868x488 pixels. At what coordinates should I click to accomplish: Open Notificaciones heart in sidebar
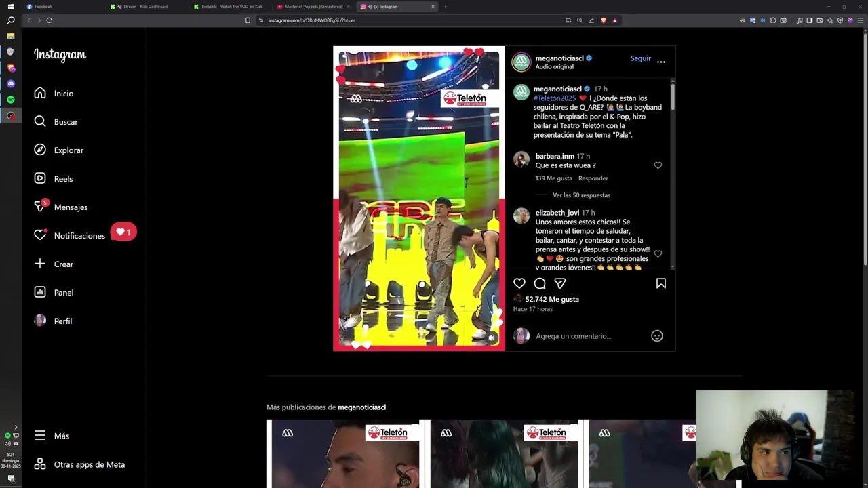(x=40, y=235)
